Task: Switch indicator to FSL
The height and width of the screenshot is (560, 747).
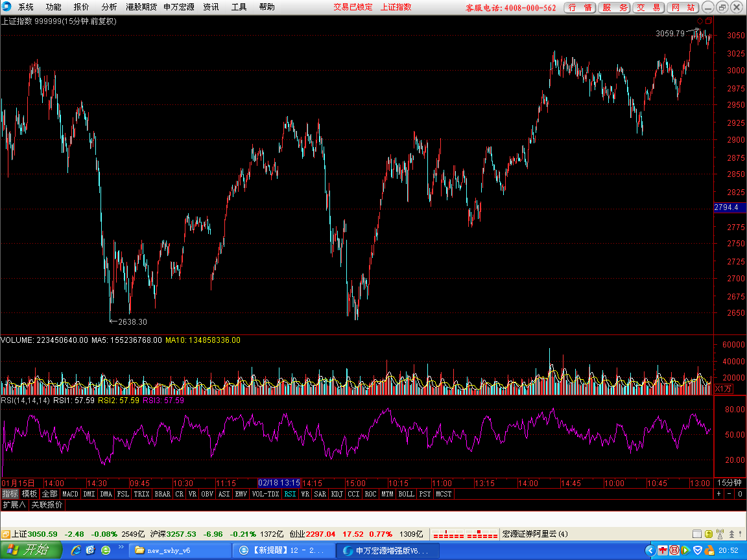Action: [123, 494]
